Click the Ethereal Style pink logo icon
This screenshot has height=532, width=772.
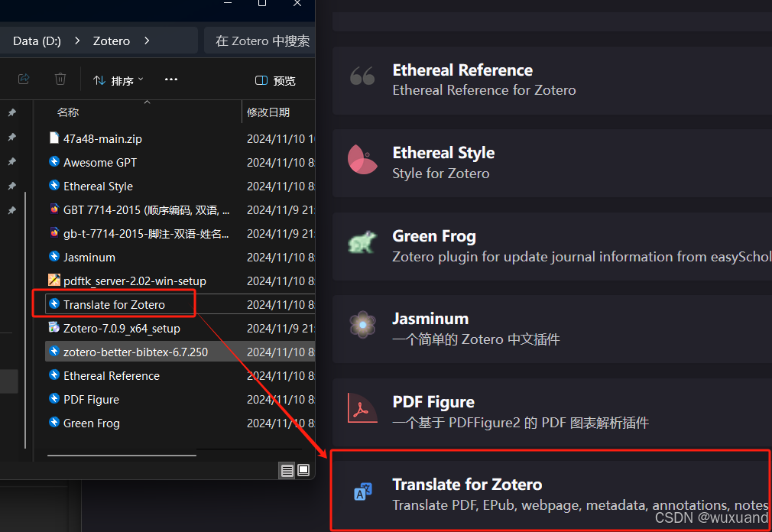[x=362, y=160]
